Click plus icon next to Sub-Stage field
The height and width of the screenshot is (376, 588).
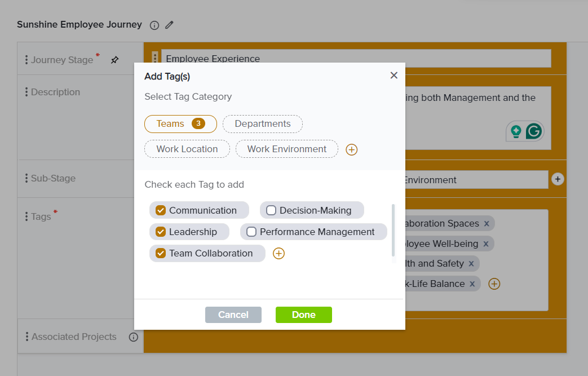[x=558, y=179]
